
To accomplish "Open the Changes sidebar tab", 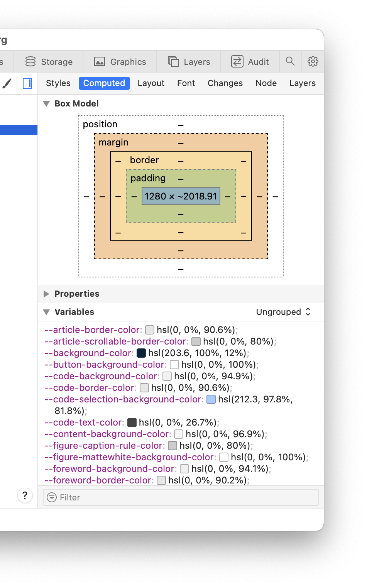I will (x=225, y=83).
